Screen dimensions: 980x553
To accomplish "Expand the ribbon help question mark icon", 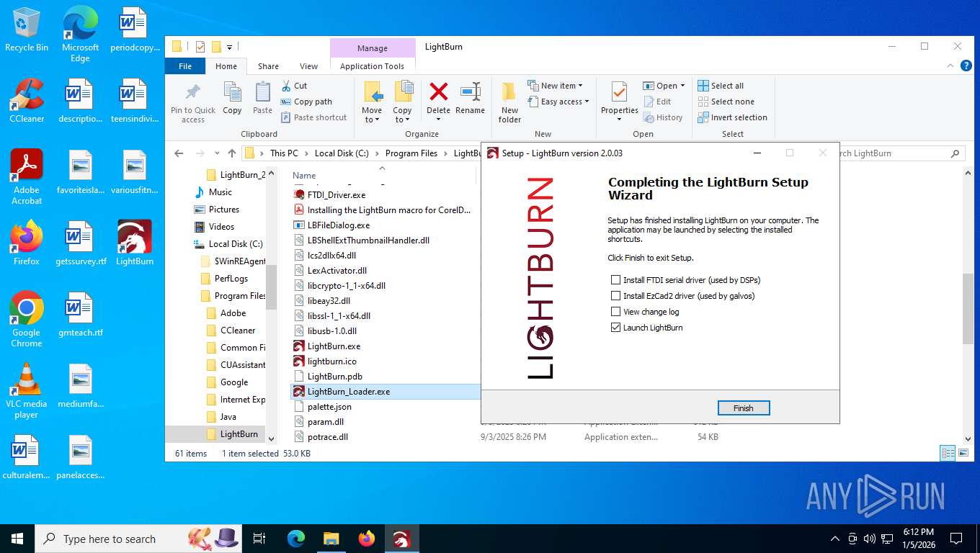I will pyautogui.click(x=966, y=66).
